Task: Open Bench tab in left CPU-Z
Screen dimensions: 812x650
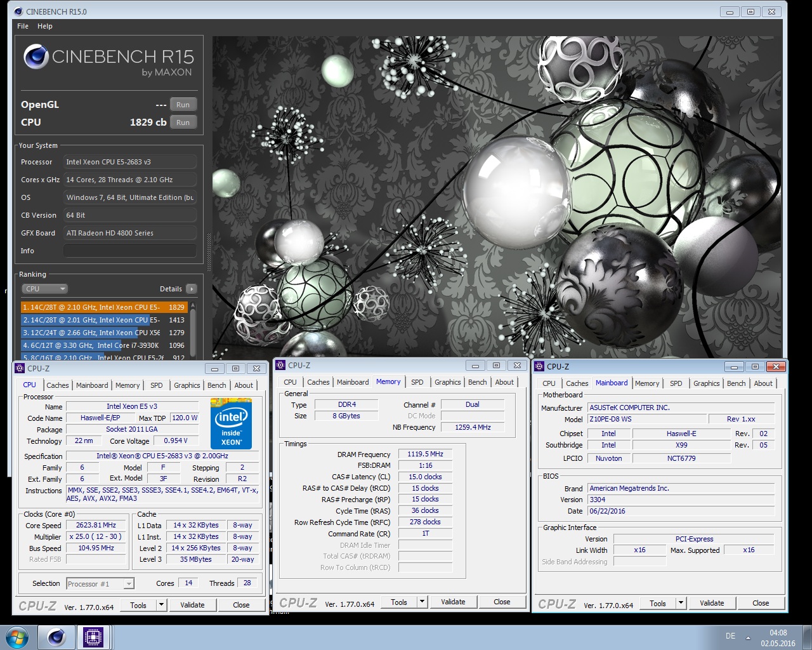Action: coord(217,385)
